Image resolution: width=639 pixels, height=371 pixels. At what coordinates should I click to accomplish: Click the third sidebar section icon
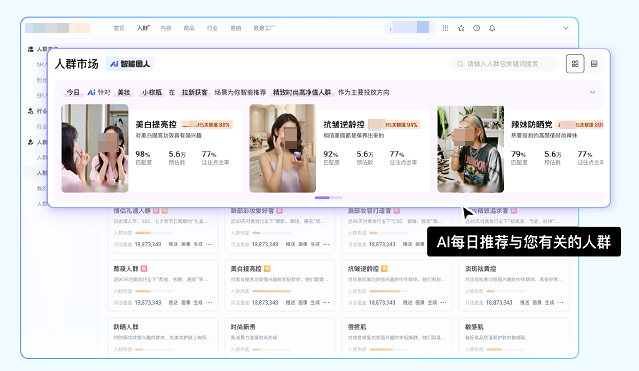[x=31, y=142]
